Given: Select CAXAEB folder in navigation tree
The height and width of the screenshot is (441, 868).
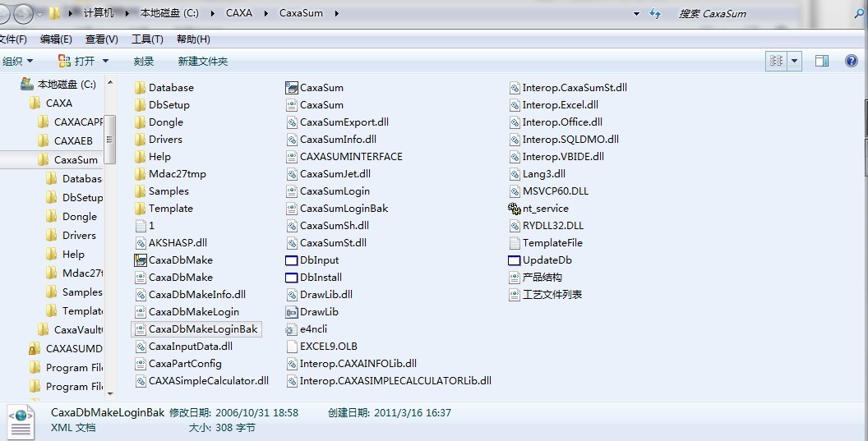Looking at the screenshot, I should 72,141.
